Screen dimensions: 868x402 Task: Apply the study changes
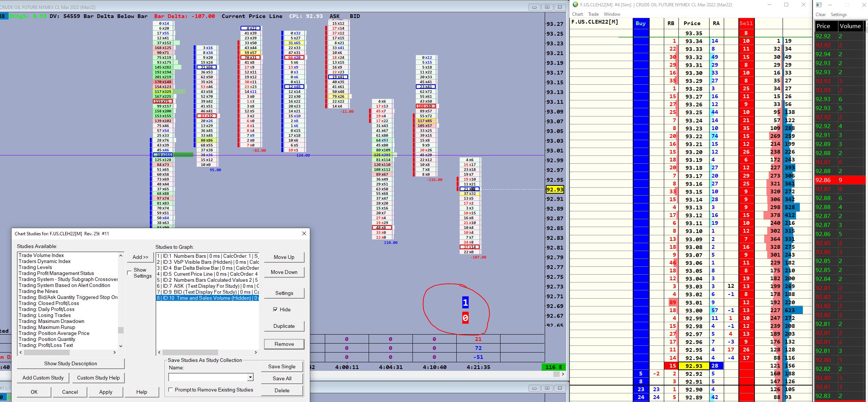click(106, 392)
